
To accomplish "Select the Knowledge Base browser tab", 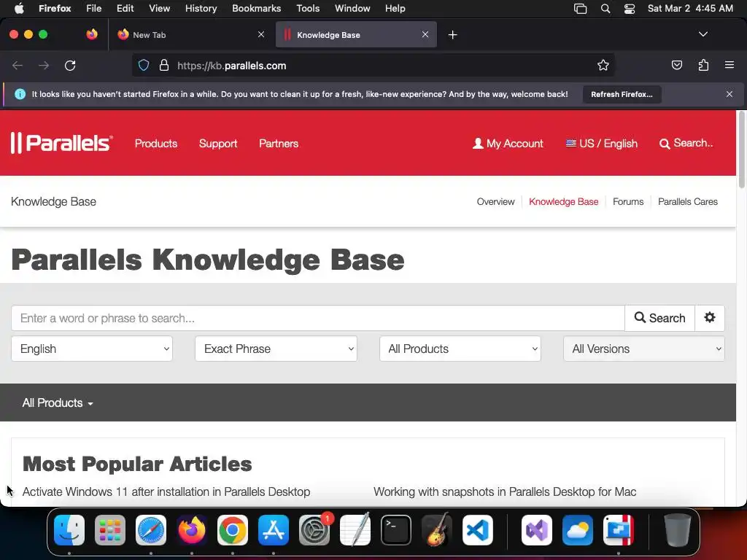I will tap(356, 34).
